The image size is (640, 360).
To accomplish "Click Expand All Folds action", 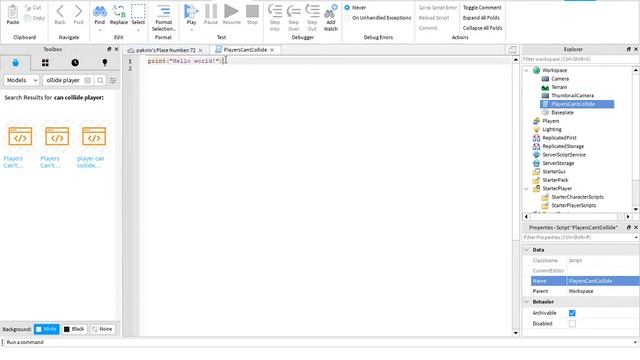I will tap(481, 18).
